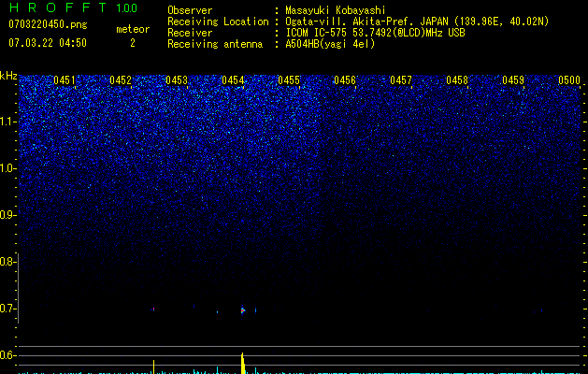The width and height of the screenshot is (588, 374).
Task: Click the tall yellow power spike near 0454
Action: pos(243,363)
